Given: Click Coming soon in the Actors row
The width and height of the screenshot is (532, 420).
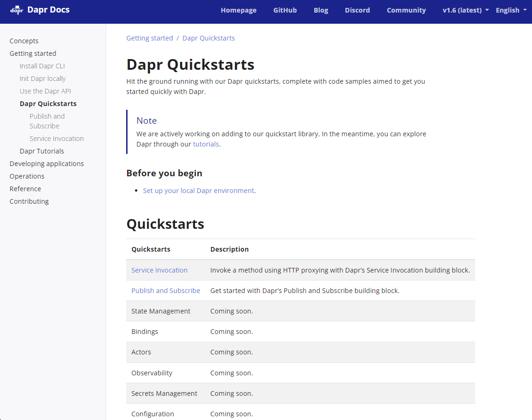Looking at the screenshot, I should pos(232,352).
